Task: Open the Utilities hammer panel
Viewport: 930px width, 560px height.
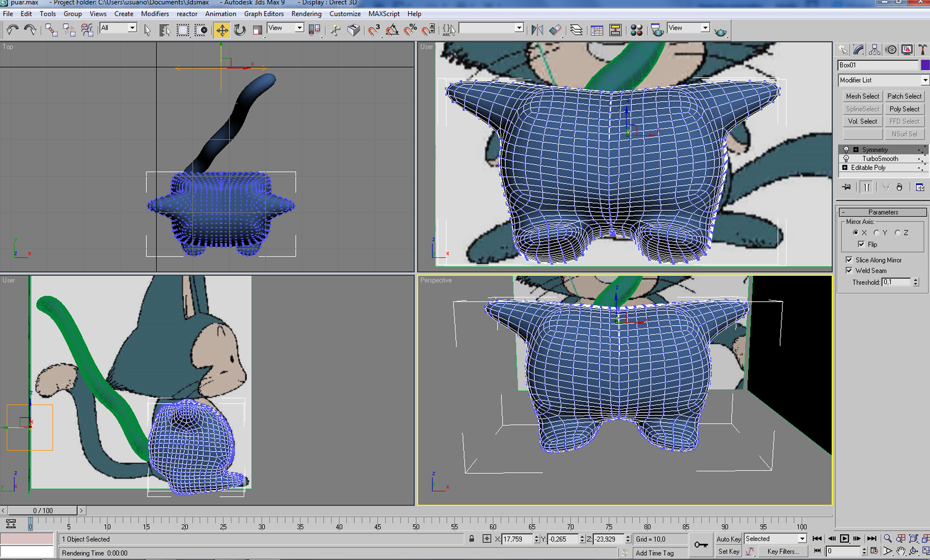Action: coord(922,50)
